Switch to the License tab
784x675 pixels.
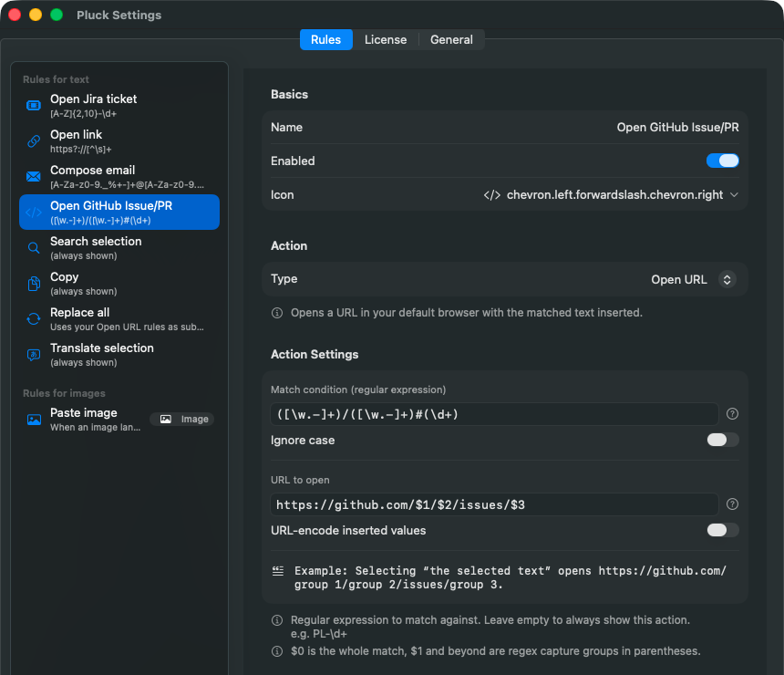386,39
